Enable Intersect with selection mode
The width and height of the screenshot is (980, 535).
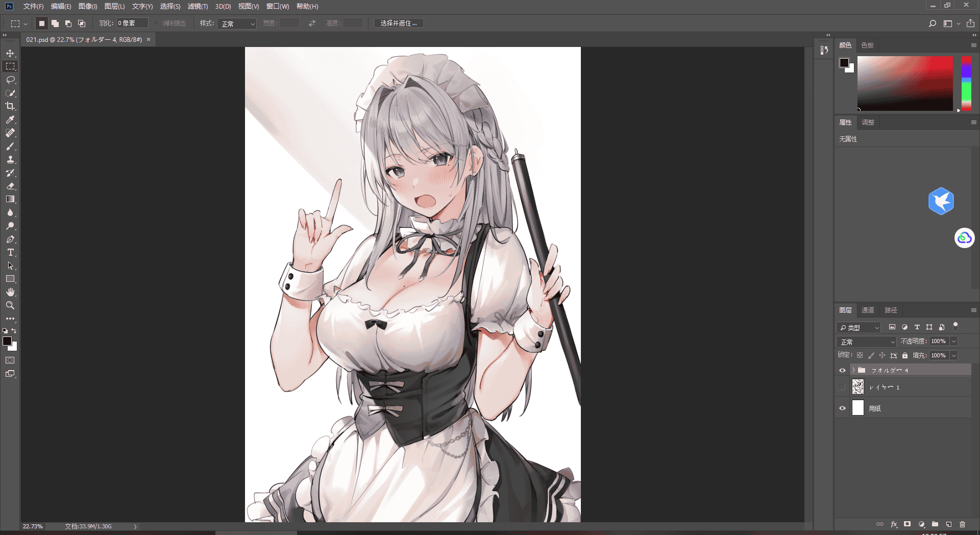(x=82, y=23)
